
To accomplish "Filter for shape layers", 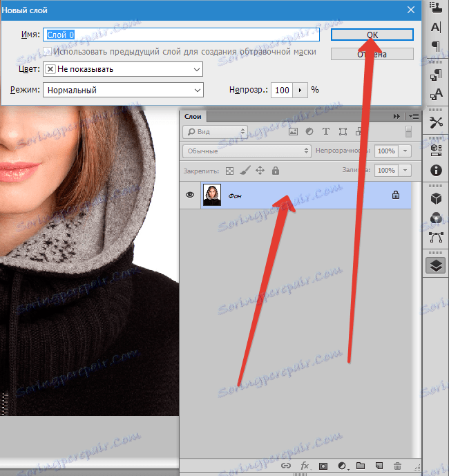I will coord(343,131).
